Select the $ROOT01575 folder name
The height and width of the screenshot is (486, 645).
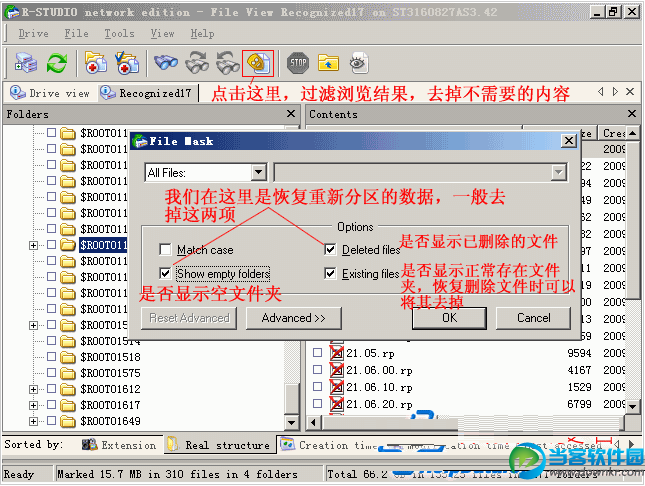pos(110,373)
